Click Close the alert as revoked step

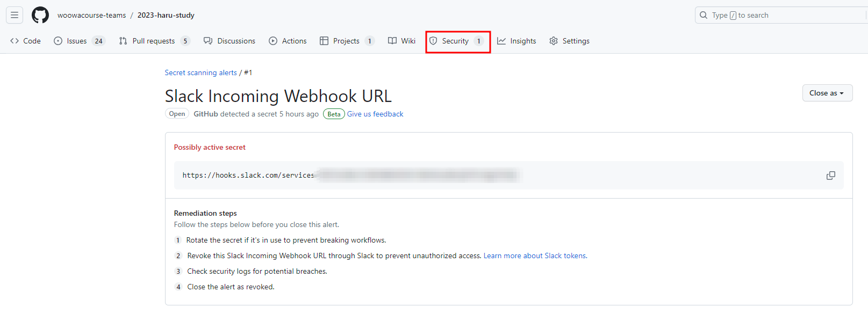coord(231,287)
